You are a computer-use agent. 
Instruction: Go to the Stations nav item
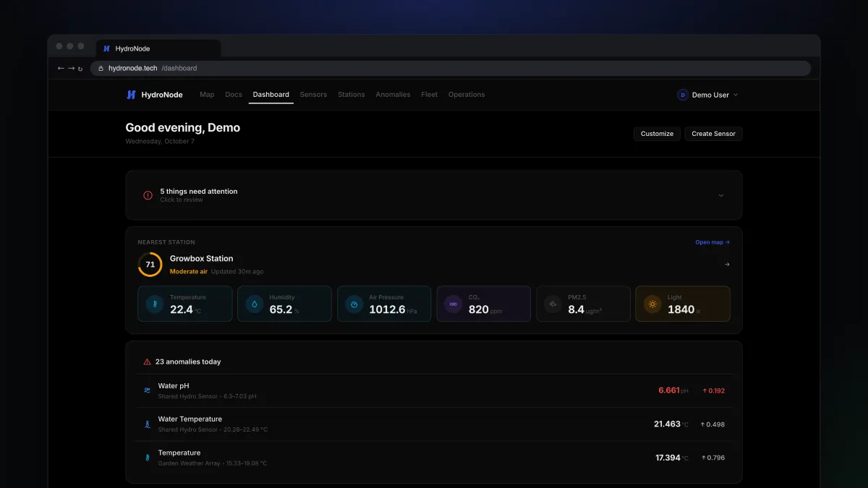click(x=352, y=95)
